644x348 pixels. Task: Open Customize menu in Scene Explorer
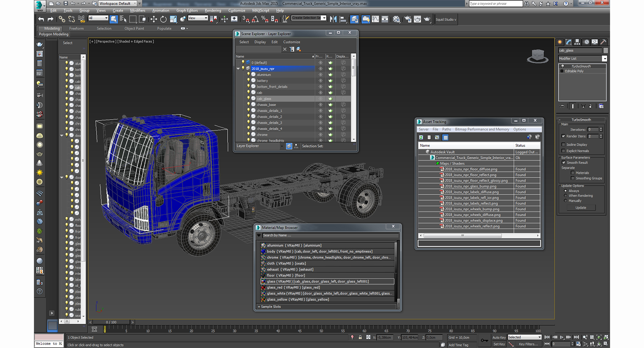tap(292, 42)
